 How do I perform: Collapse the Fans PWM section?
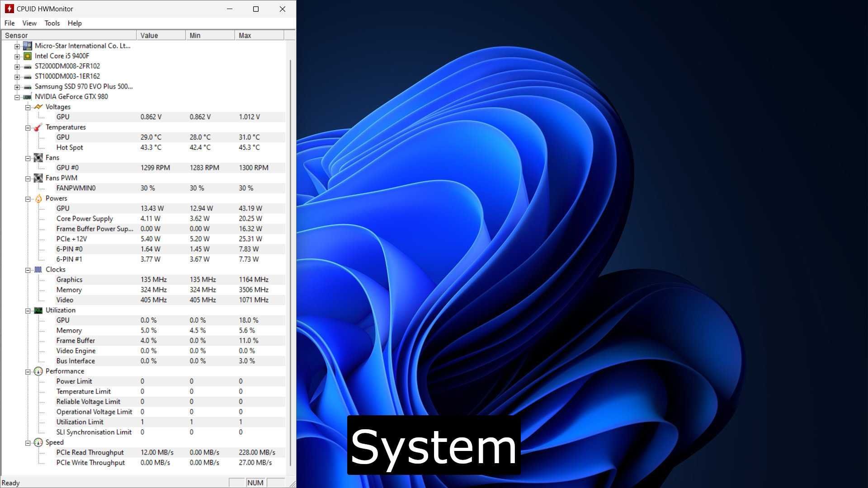28,178
